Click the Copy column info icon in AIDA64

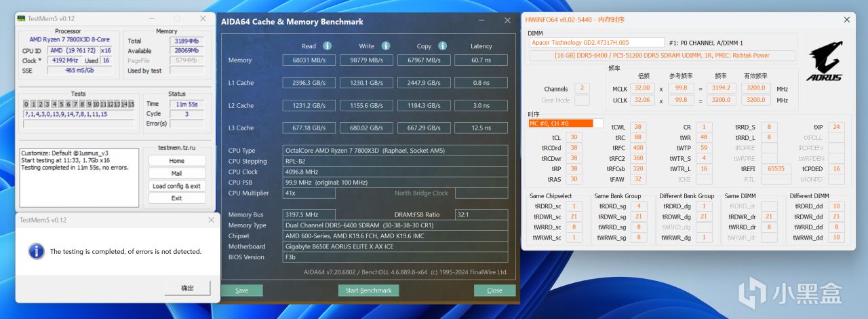[x=442, y=45]
